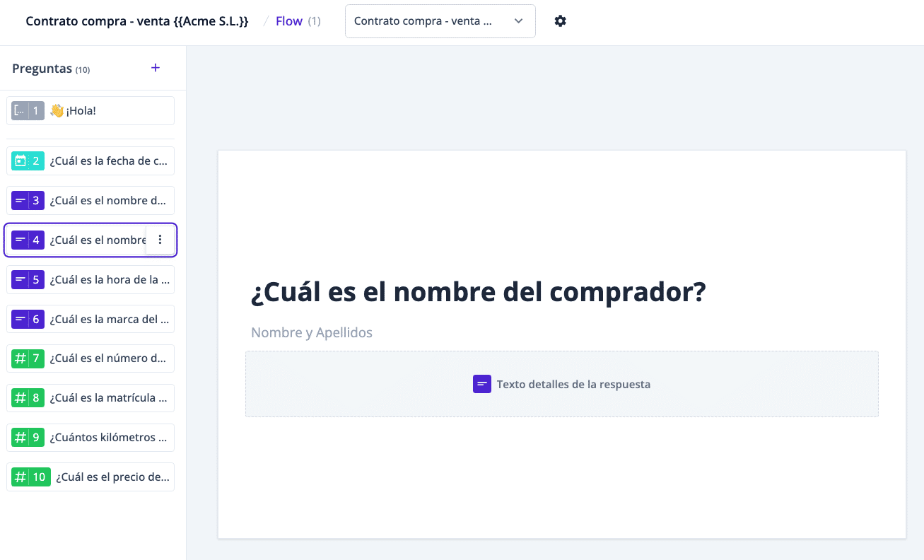924x560 pixels.
Task: Select question 9 about kilómetros
Action: [109, 438]
